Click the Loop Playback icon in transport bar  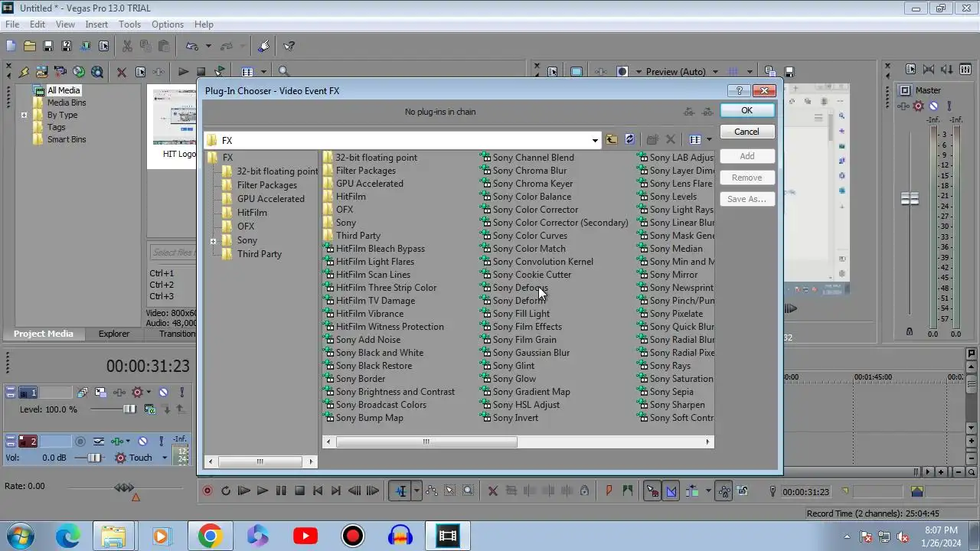(x=226, y=491)
